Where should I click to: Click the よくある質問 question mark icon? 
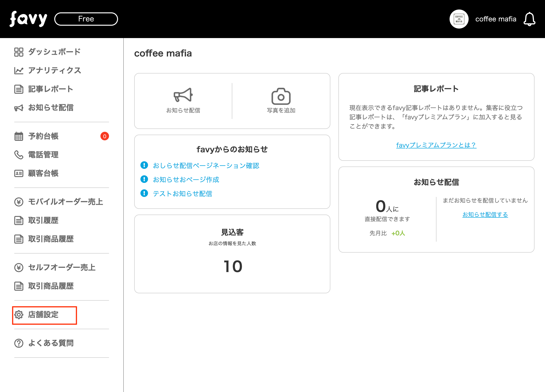click(x=19, y=343)
